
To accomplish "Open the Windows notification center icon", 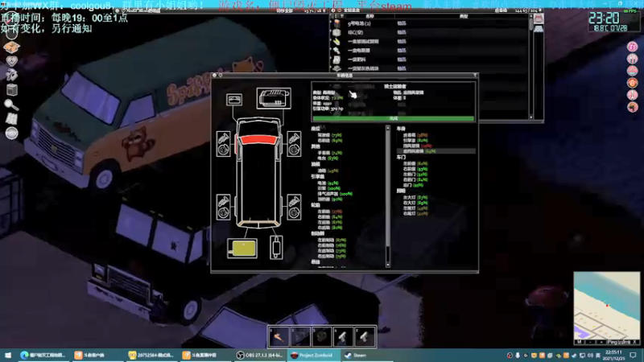I will [x=633, y=355].
